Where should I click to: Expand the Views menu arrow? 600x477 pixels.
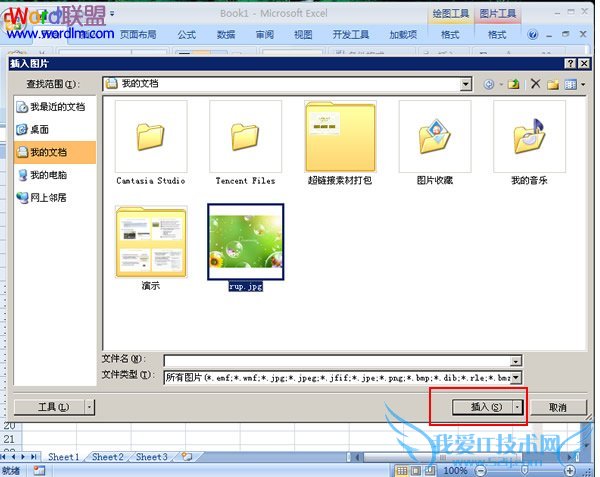click(x=583, y=84)
